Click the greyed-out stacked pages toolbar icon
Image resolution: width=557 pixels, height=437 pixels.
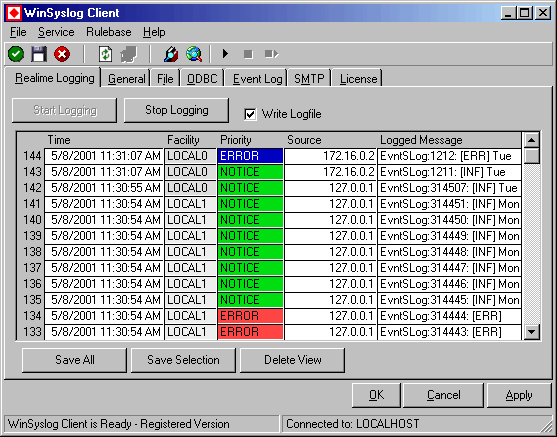pyautogui.click(x=129, y=54)
